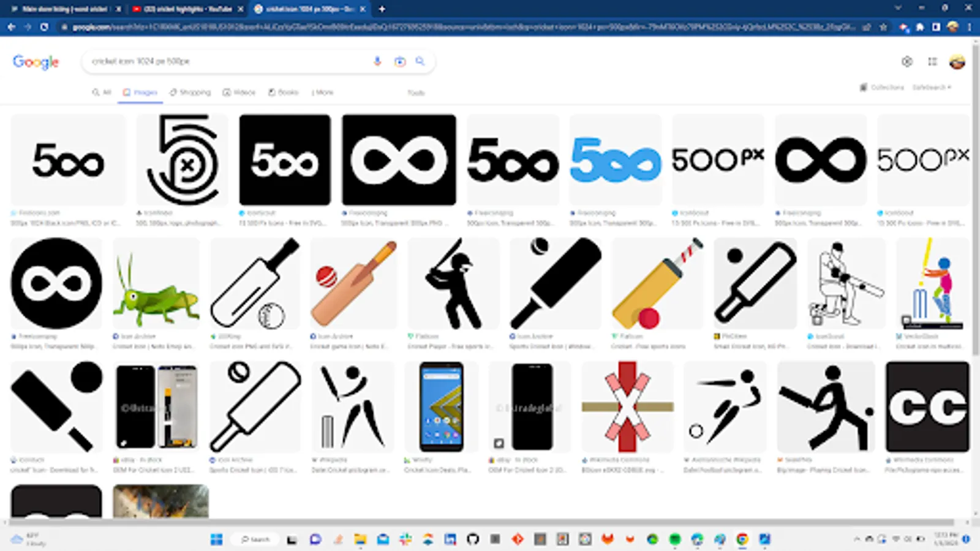Screen dimensions: 980x551
Task: Open Slack from the taskbar
Action: click(405, 539)
